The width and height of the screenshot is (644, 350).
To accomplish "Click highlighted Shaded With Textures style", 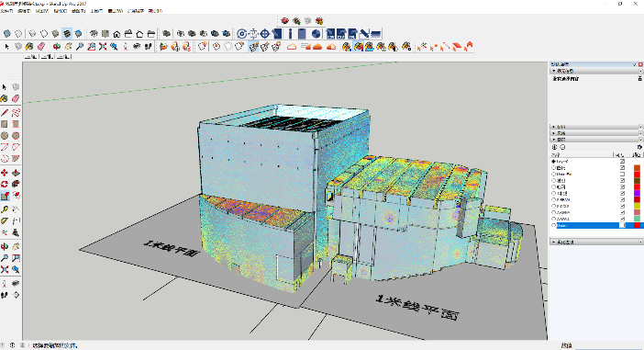I will tap(67, 33).
